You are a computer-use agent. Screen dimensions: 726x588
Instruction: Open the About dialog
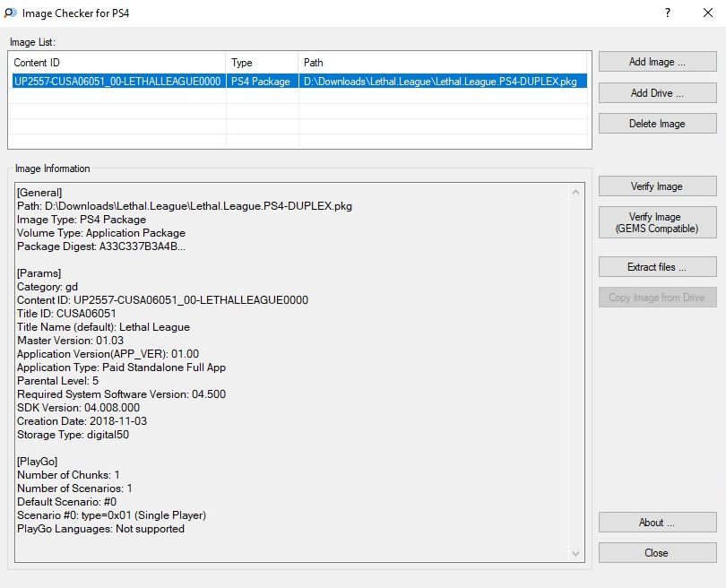pos(658,523)
